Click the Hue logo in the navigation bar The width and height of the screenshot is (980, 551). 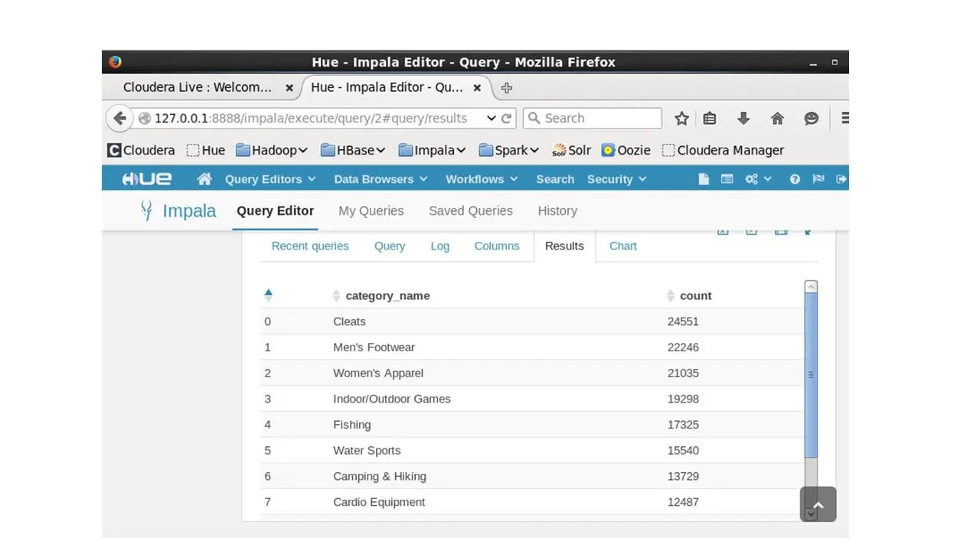pos(147,179)
